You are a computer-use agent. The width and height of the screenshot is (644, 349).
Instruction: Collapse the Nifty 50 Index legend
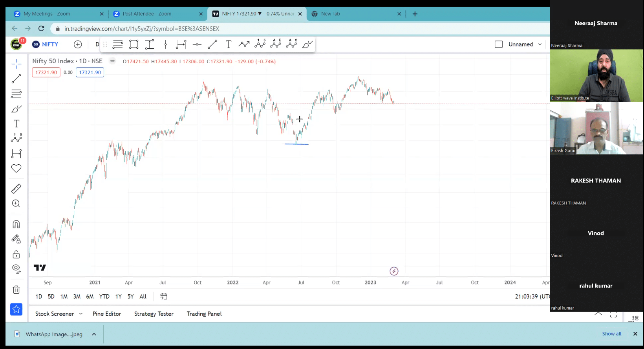pos(112,61)
